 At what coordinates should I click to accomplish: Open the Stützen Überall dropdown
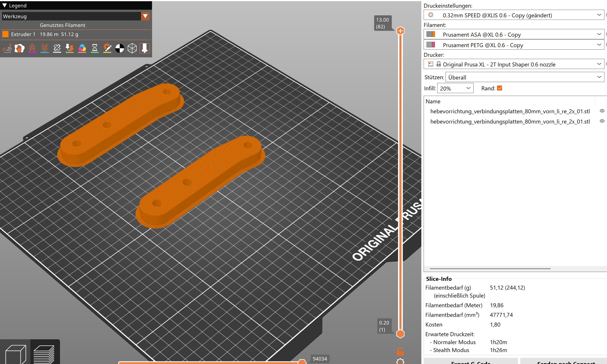(599, 77)
